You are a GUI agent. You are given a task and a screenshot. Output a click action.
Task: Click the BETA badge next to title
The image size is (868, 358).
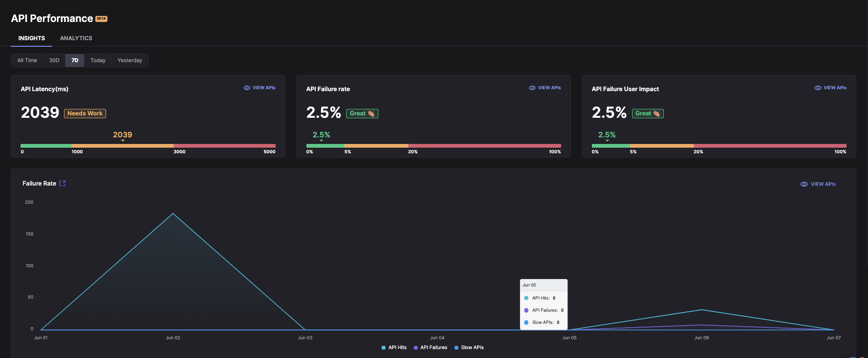point(101,19)
